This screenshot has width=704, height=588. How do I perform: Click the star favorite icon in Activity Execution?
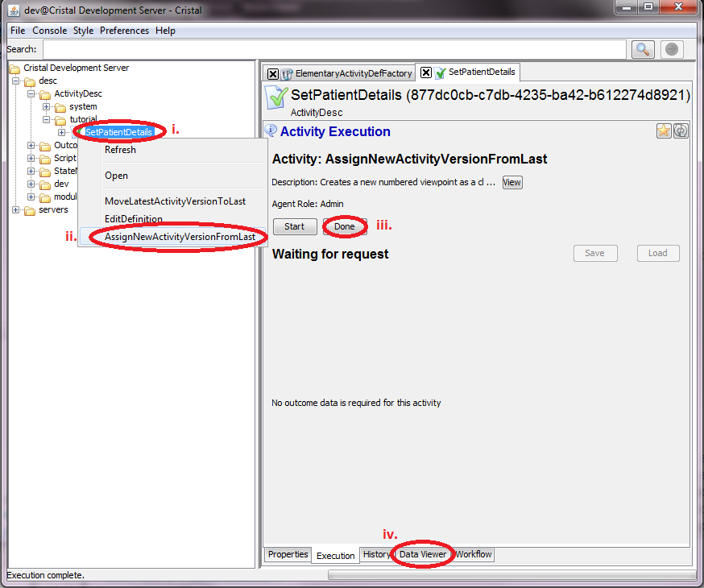[664, 130]
